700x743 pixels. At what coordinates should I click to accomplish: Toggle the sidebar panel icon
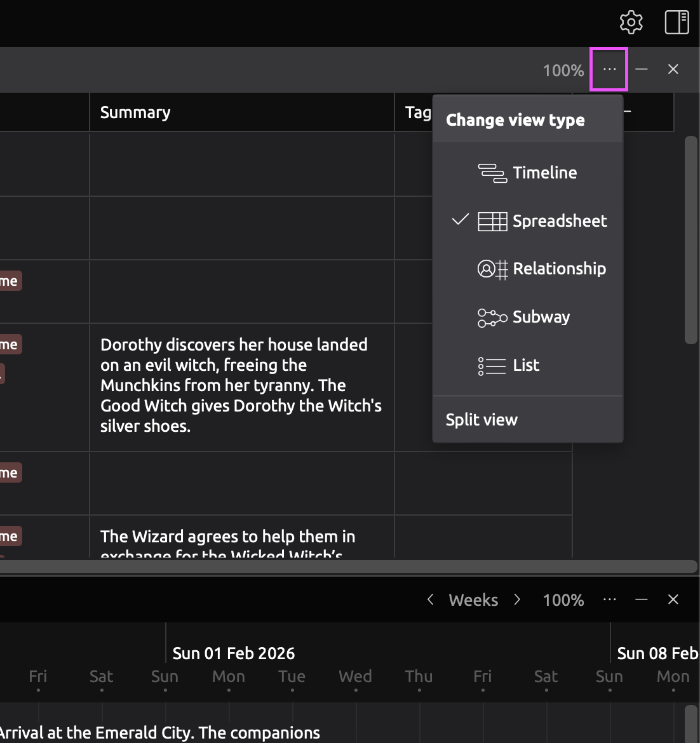[x=676, y=22]
